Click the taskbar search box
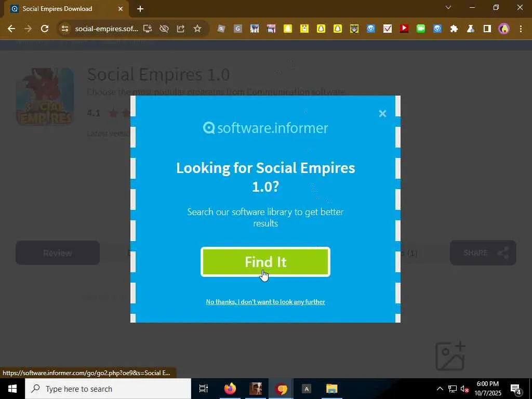This screenshot has height=399, width=532. click(108, 389)
